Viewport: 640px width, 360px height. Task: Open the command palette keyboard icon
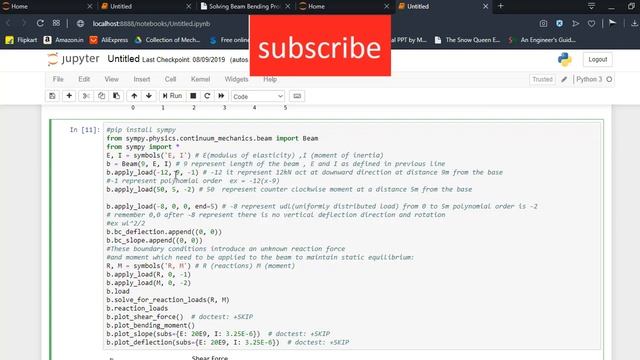(x=297, y=96)
